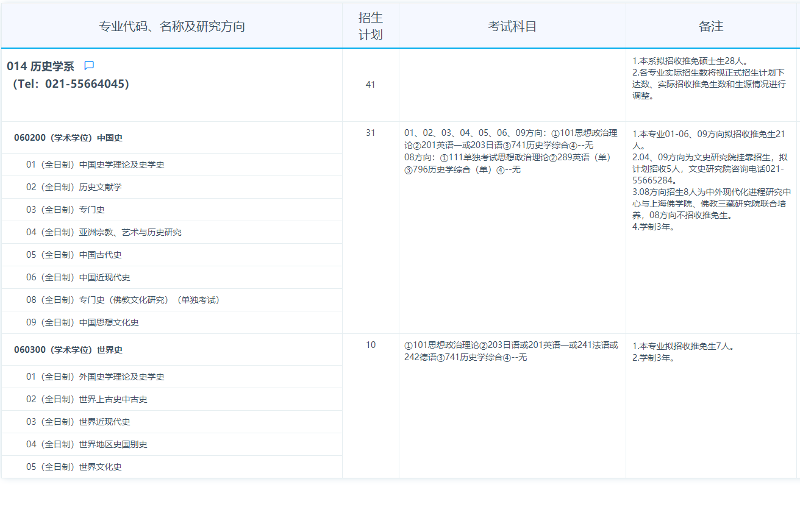
Task: Click direction 09 中国思想文化史
Action: 82,322
